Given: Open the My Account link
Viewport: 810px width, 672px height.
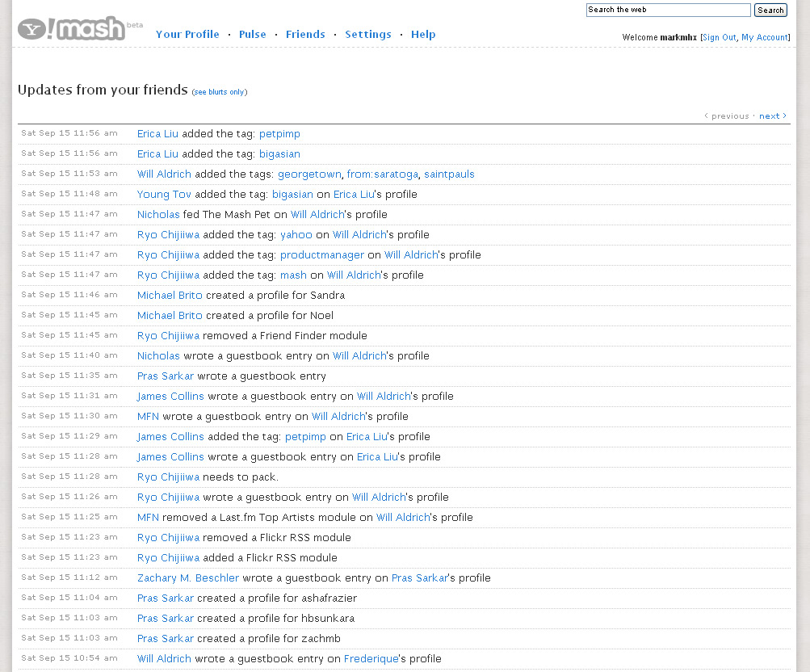Looking at the screenshot, I should click(x=764, y=38).
